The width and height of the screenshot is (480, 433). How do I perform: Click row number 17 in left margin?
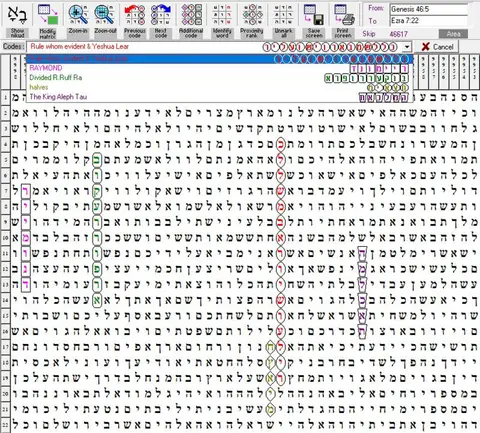click(5, 347)
